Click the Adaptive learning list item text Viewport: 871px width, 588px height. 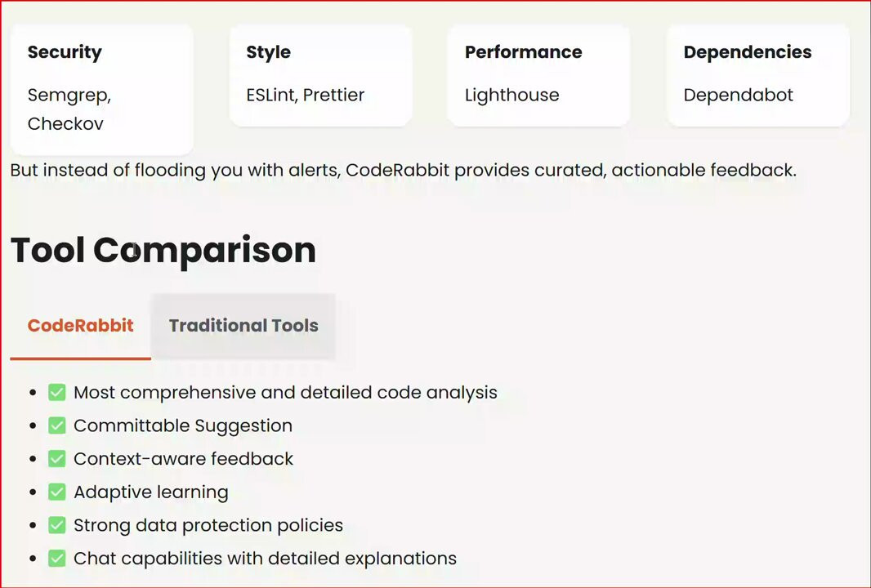(x=151, y=492)
